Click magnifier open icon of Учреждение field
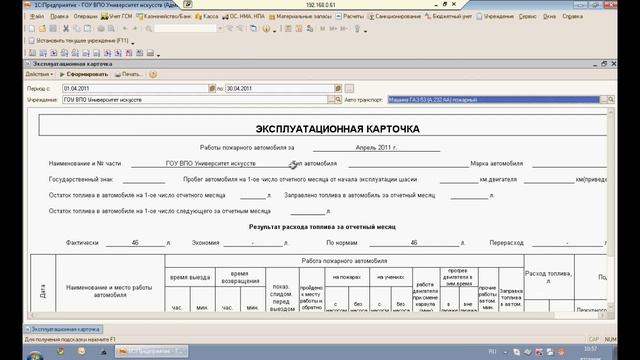Screen dimensions: 640x360 click(x=338, y=100)
